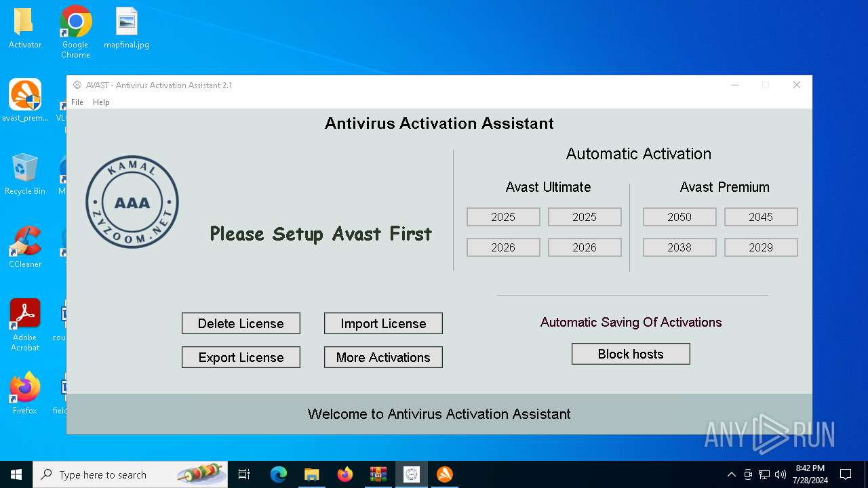Activate Avast Premium until 2029
This screenshot has width=868, height=488.
[761, 247]
